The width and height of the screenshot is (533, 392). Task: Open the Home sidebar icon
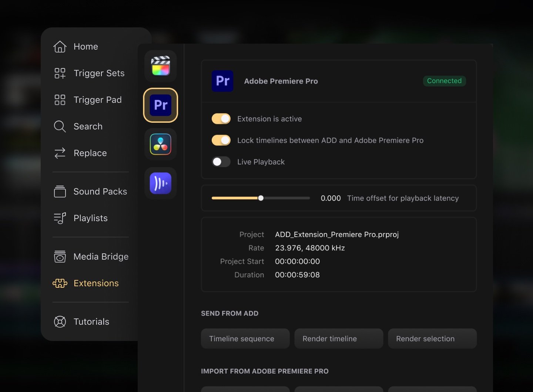pos(60,47)
